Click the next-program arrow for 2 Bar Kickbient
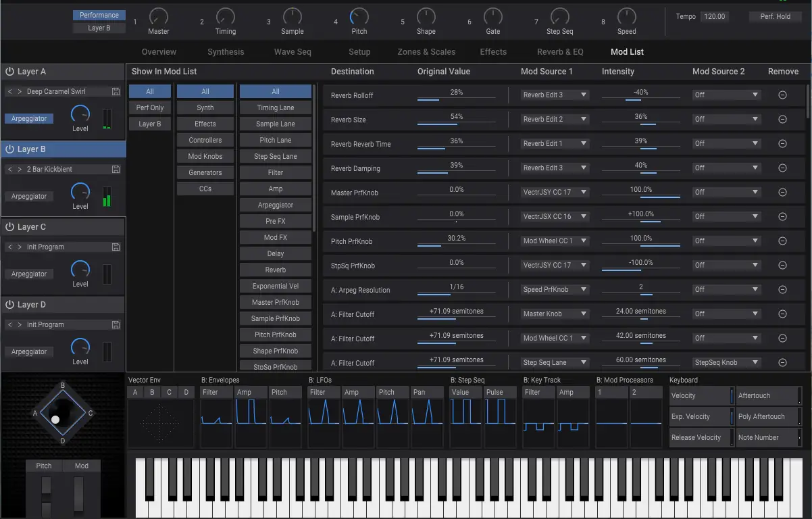Screen dimensions: 812x519 [21, 169]
